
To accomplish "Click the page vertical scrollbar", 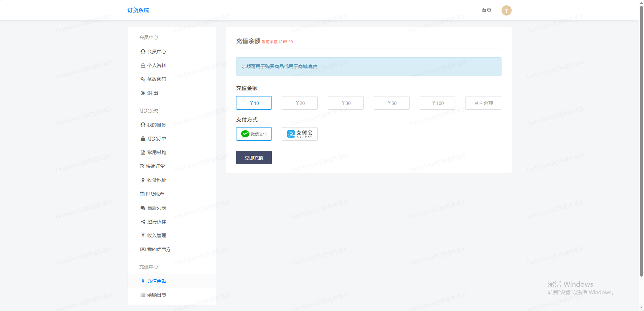I will [641, 142].
